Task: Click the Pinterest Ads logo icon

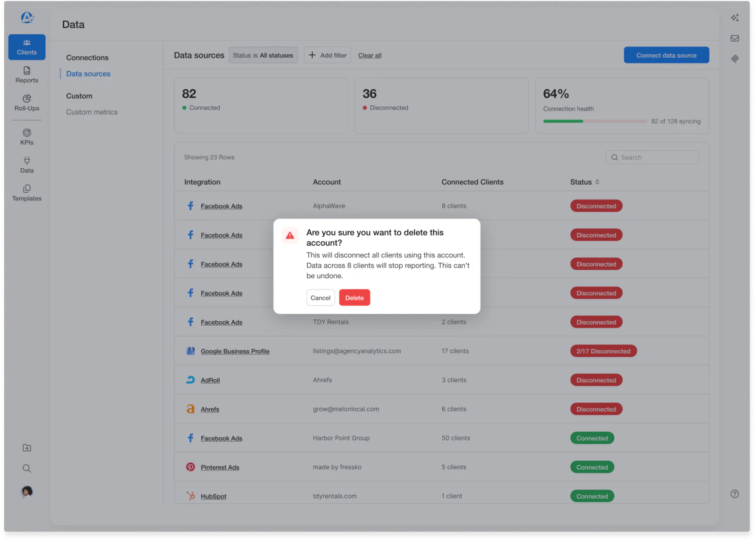Action: 190,467
